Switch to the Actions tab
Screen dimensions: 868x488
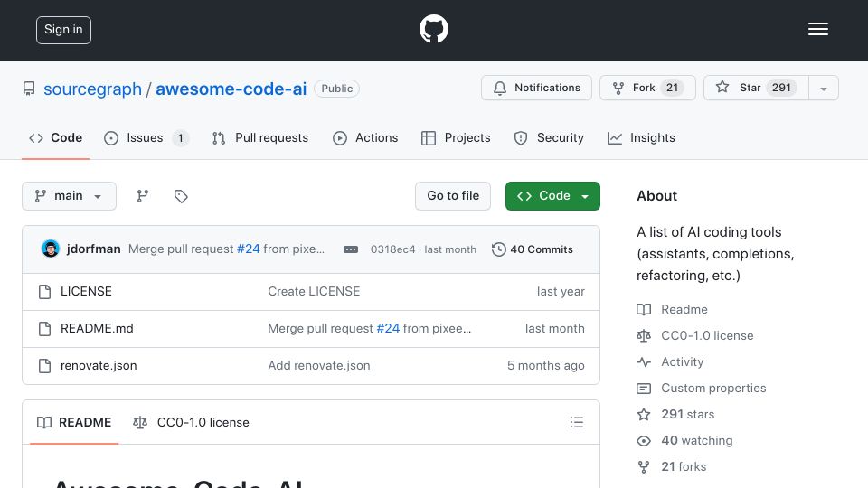pyautogui.click(x=365, y=137)
